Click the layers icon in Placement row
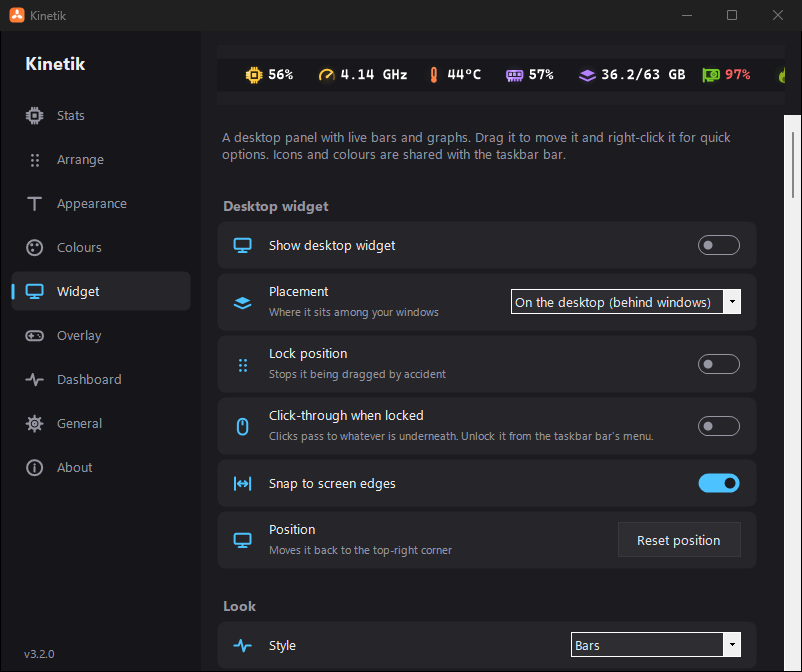 [242, 303]
